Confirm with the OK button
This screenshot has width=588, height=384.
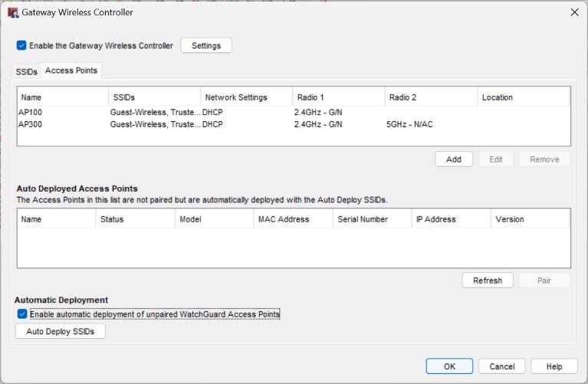pyautogui.click(x=449, y=366)
